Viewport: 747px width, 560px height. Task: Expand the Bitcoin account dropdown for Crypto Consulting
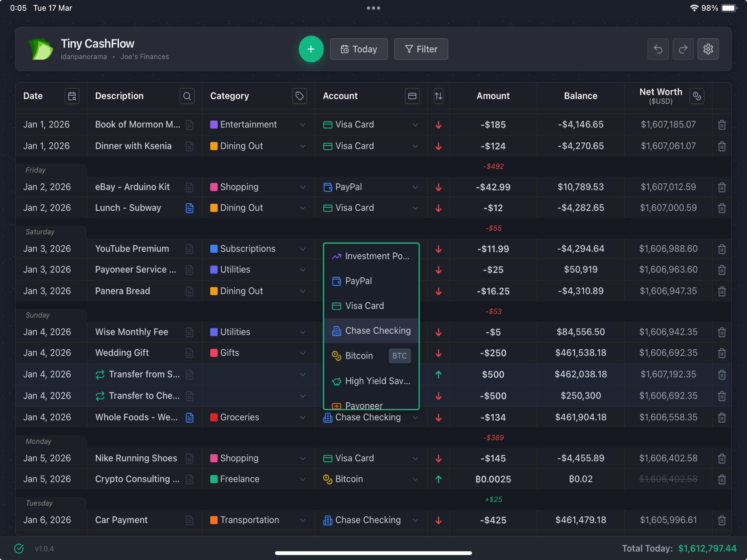(x=415, y=479)
